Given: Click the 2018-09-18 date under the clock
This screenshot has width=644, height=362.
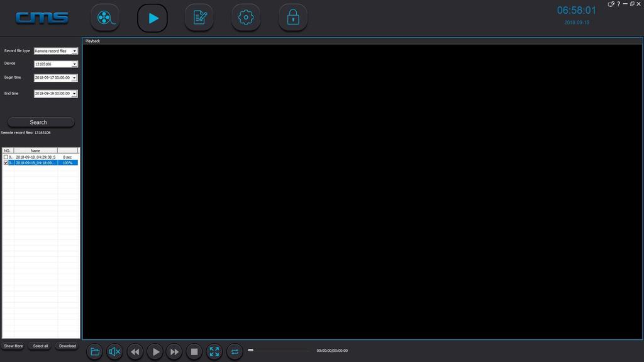Looking at the screenshot, I should pyautogui.click(x=577, y=23).
